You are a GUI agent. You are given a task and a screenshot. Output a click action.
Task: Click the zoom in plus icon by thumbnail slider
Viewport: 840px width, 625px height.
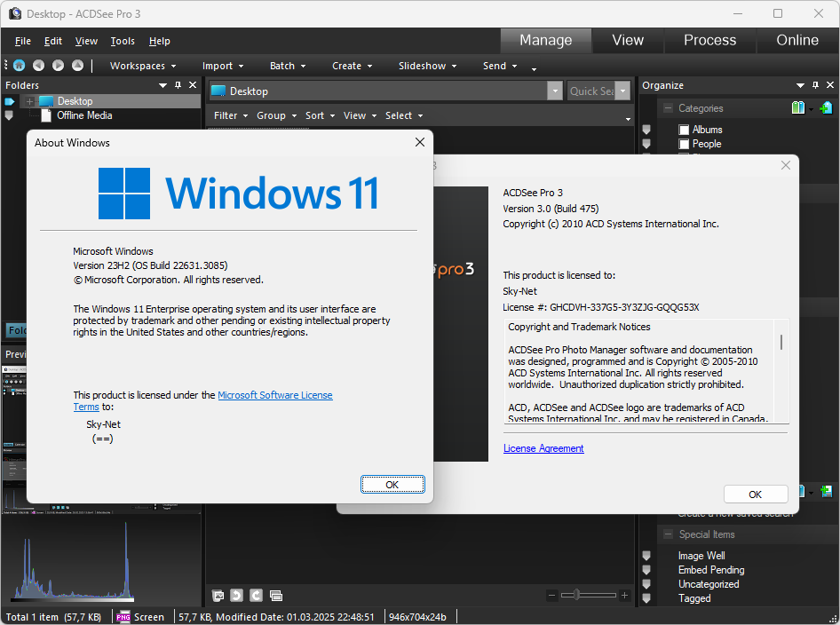click(x=624, y=595)
